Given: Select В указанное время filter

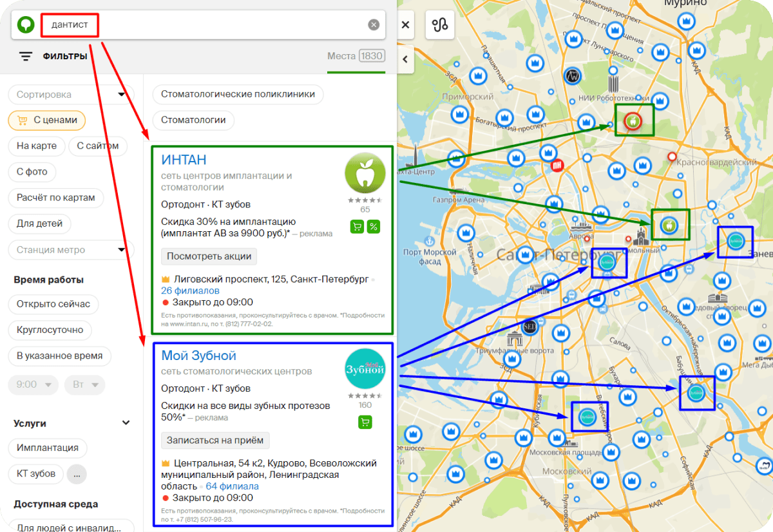Looking at the screenshot, I should [x=60, y=356].
